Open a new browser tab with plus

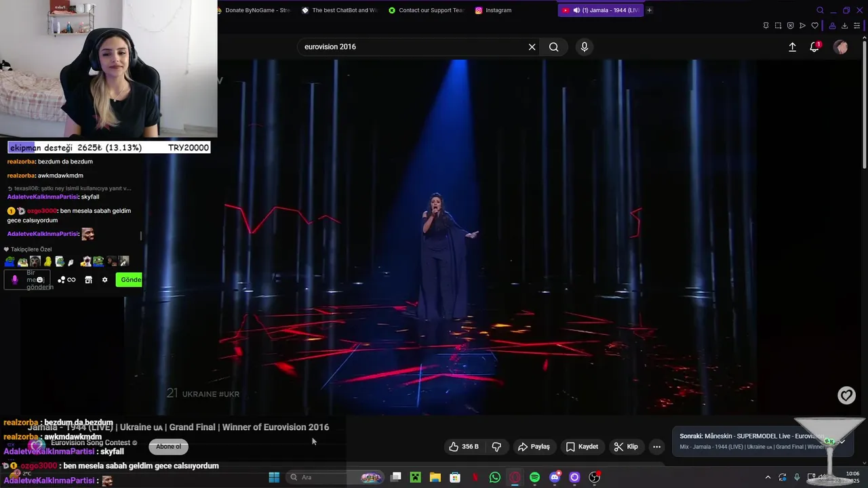point(650,10)
